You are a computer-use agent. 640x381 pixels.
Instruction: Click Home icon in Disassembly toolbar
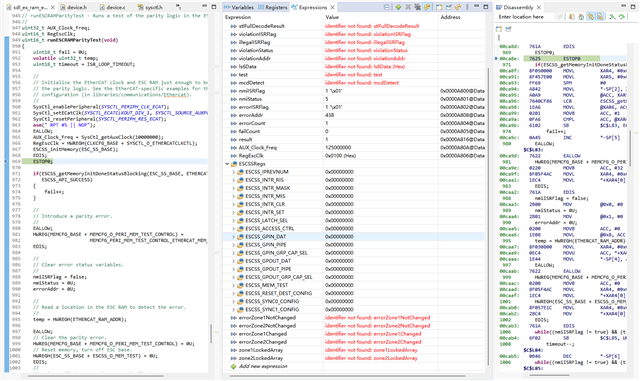[581, 17]
